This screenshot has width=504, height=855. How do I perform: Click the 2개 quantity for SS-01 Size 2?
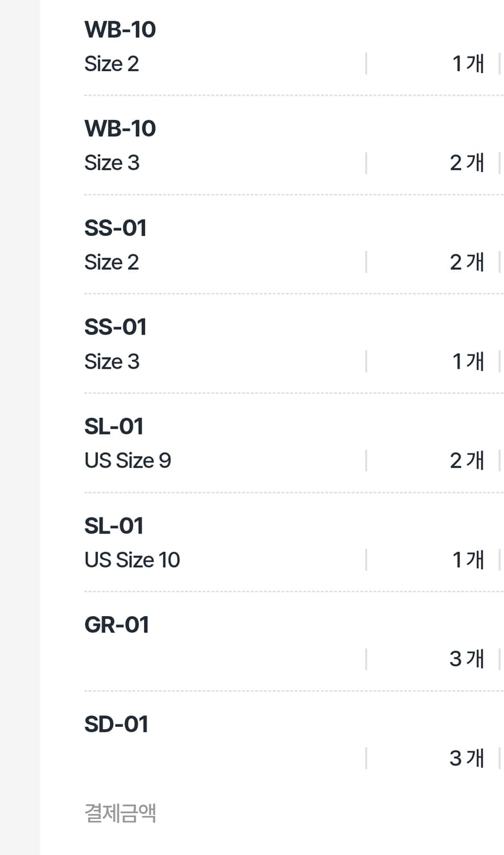pyautogui.click(x=467, y=262)
